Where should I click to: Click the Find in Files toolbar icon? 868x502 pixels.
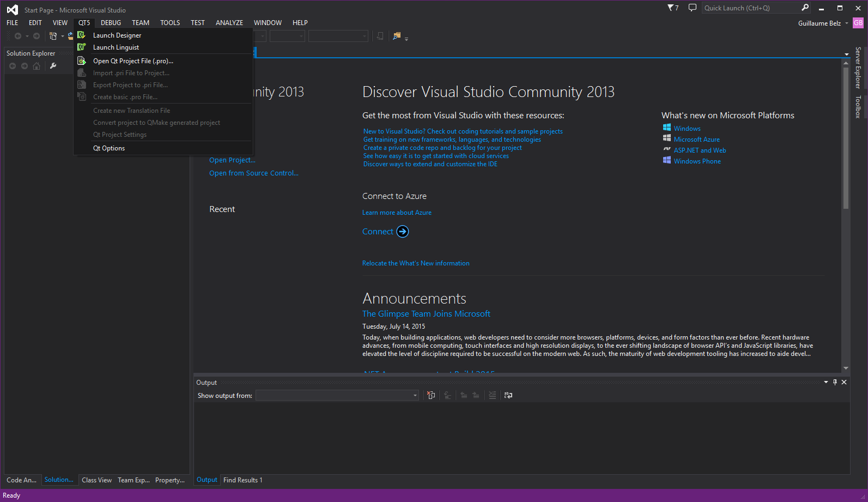(x=396, y=36)
